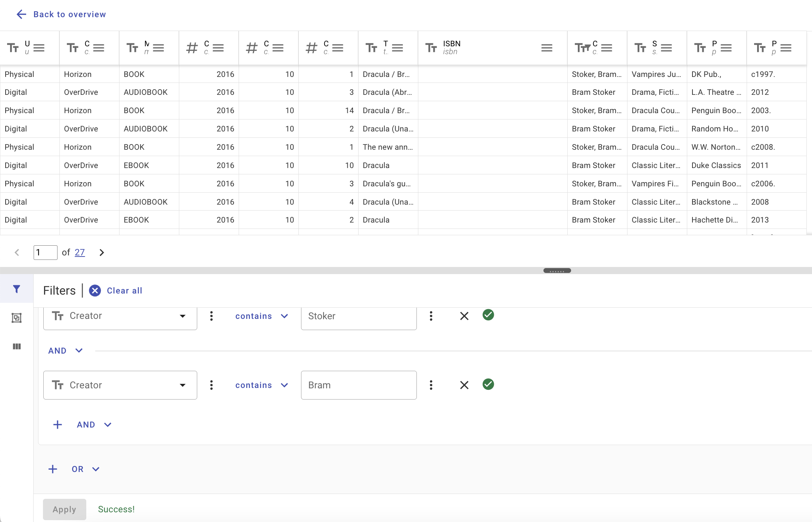This screenshot has height=522, width=812.
Task: Remove the Bram filter with X
Action: click(464, 385)
